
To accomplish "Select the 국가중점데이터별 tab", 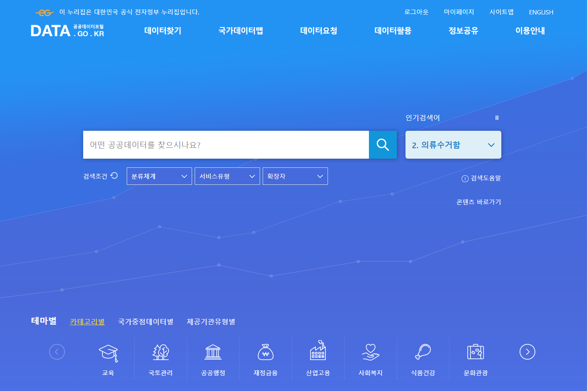I will (146, 322).
